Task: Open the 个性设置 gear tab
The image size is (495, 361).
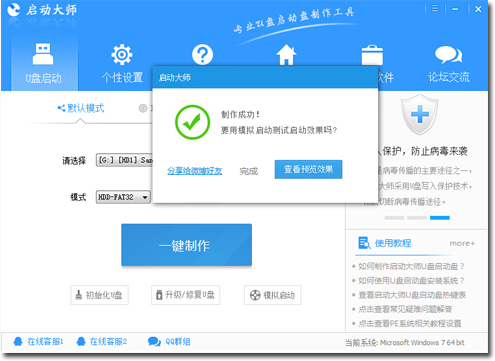Action: point(122,63)
